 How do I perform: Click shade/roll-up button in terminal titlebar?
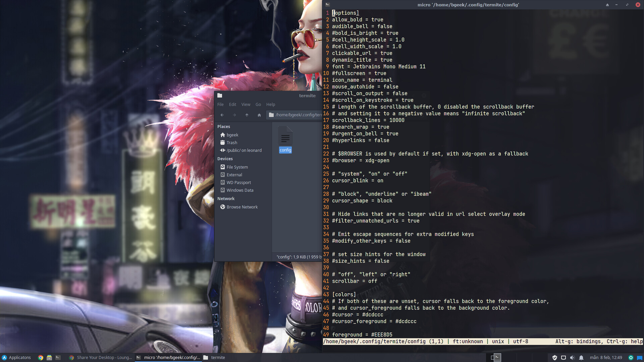(x=607, y=5)
